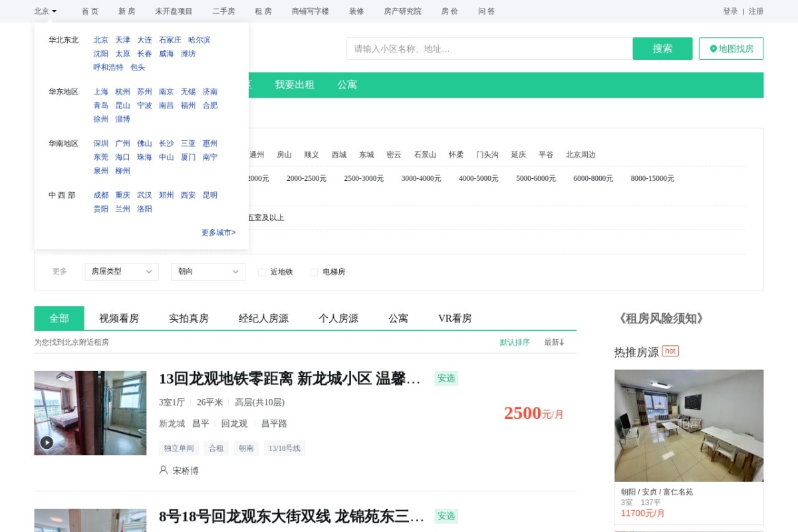
Task: Switch to the 实拍真房 tab
Action: pyautogui.click(x=189, y=318)
